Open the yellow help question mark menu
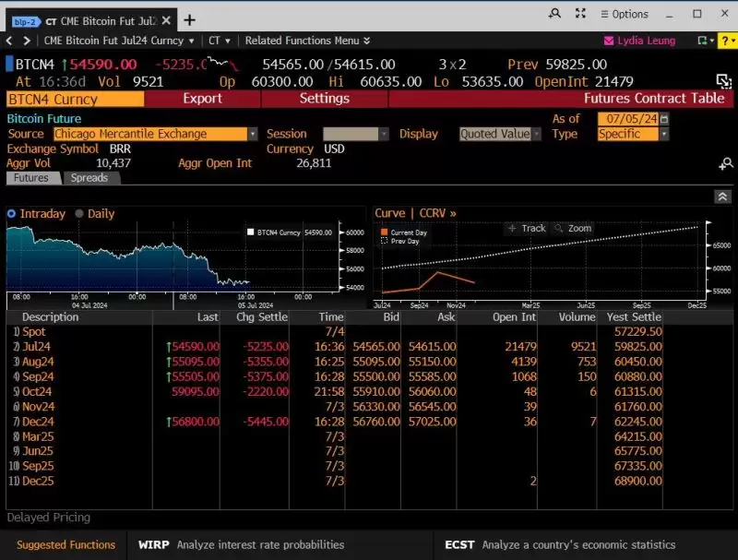 (726, 41)
